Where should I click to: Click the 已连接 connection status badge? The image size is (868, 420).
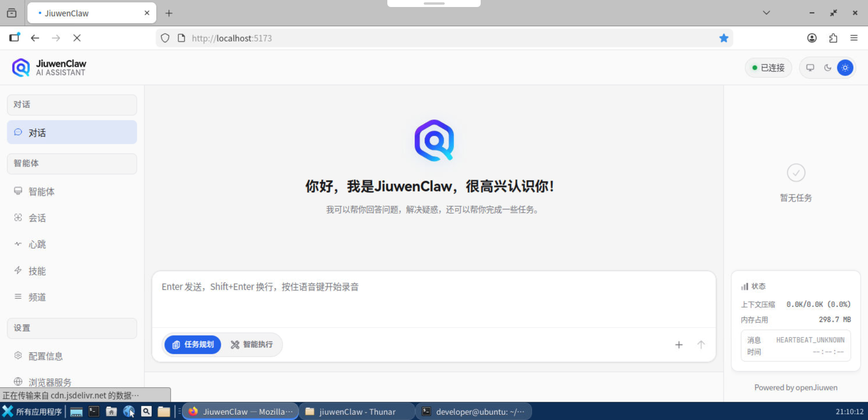768,68
